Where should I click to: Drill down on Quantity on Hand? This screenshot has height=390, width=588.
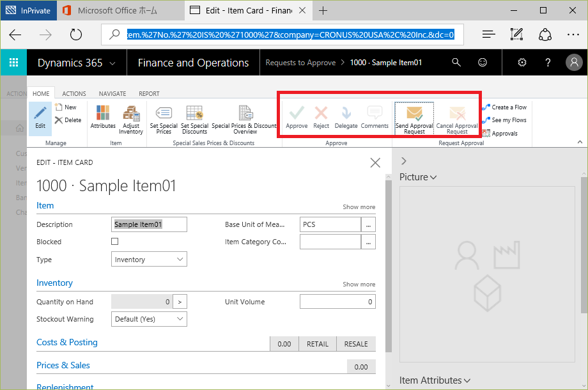tap(180, 302)
